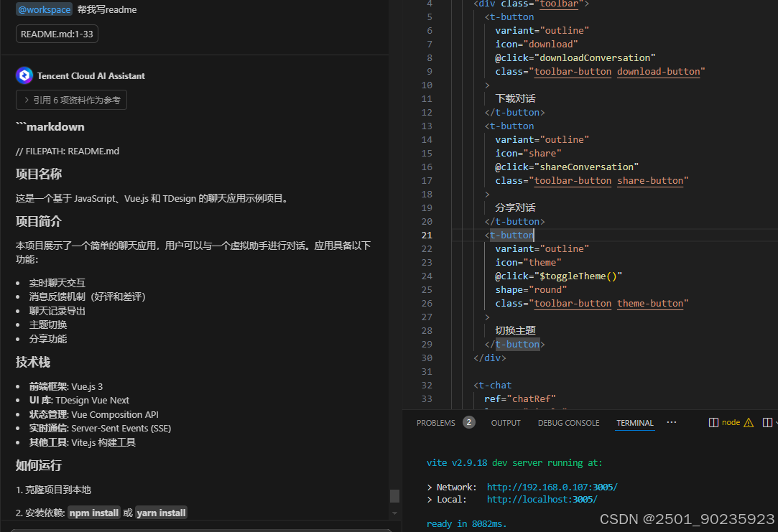Click shape="round" on line 25
This screenshot has width=778, height=532.
(531, 289)
